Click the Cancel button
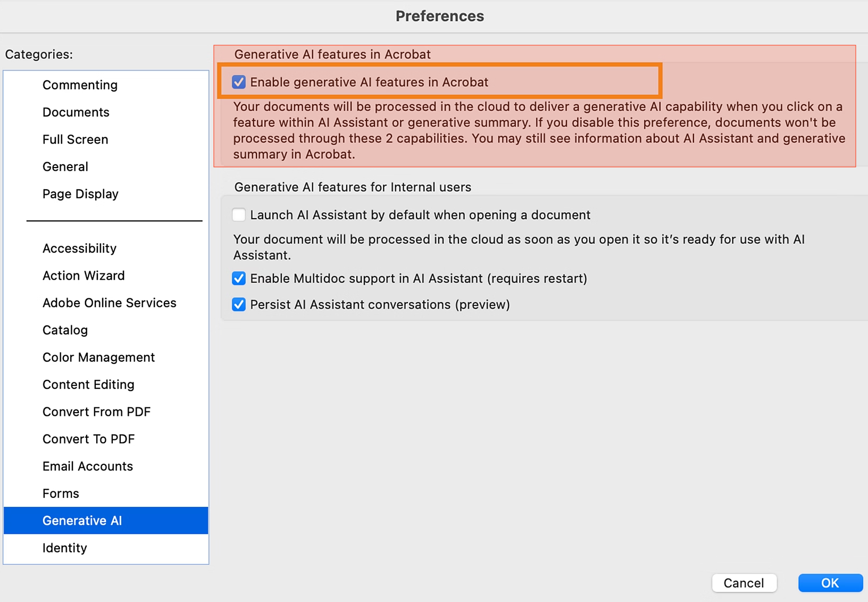 coord(744,583)
